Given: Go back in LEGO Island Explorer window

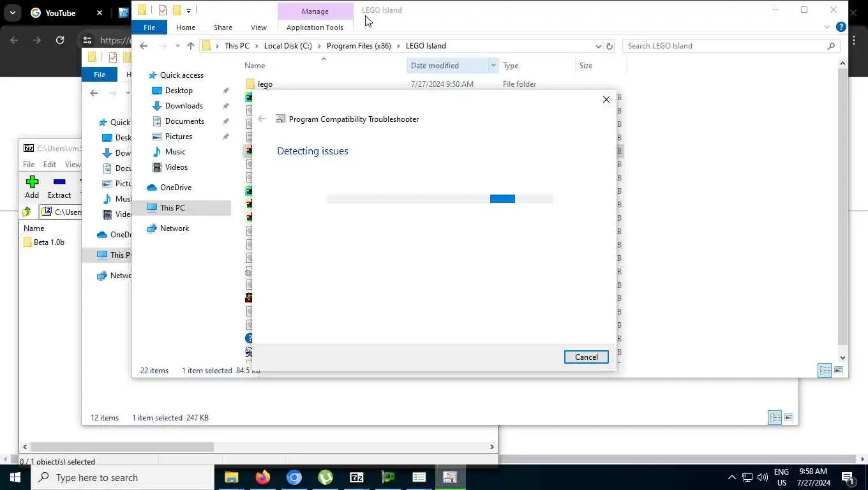Looking at the screenshot, I should tap(144, 46).
